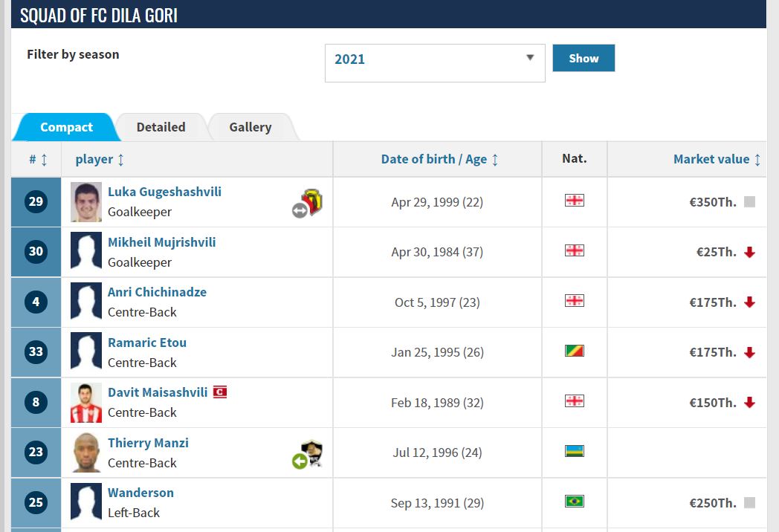Image resolution: width=779 pixels, height=532 pixels.
Task: Click Thierry Manzi's Rwanda flag icon
Action: tap(574, 451)
